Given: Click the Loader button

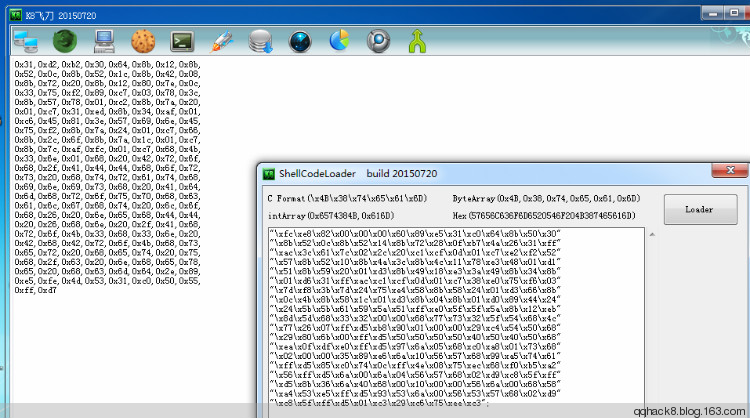Looking at the screenshot, I should [700, 209].
